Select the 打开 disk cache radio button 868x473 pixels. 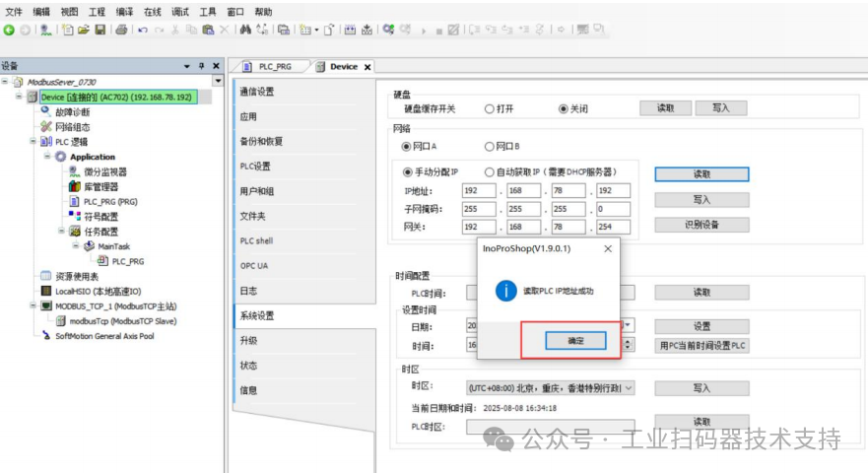pyautogui.click(x=490, y=109)
